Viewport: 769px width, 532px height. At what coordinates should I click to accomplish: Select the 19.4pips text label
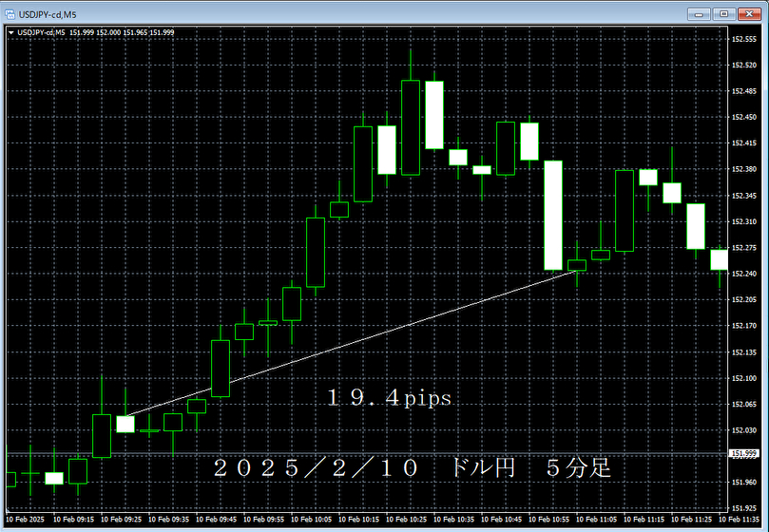[x=390, y=398]
